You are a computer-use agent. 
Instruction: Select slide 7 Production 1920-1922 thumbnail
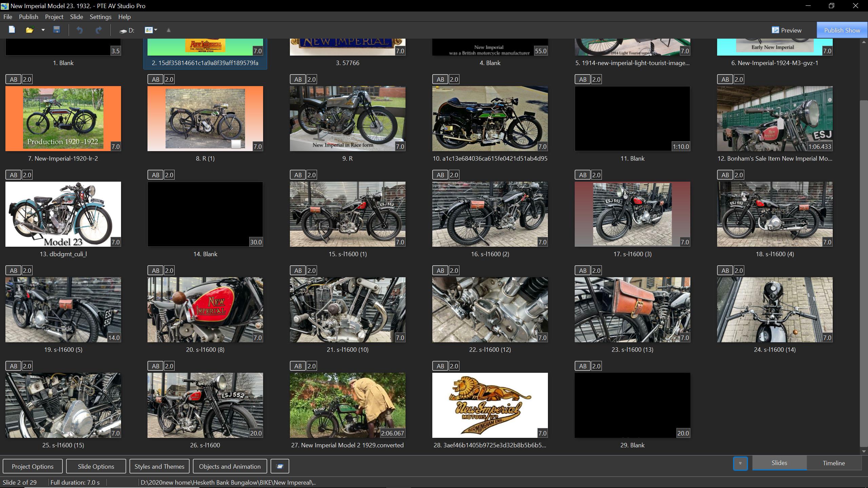pyautogui.click(x=63, y=119)
